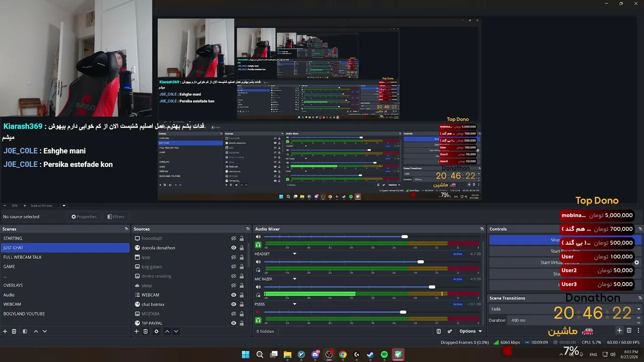Unlock the donofa donathon source
The width and height of the screenshot is (644, 362).
click(242, 248)
